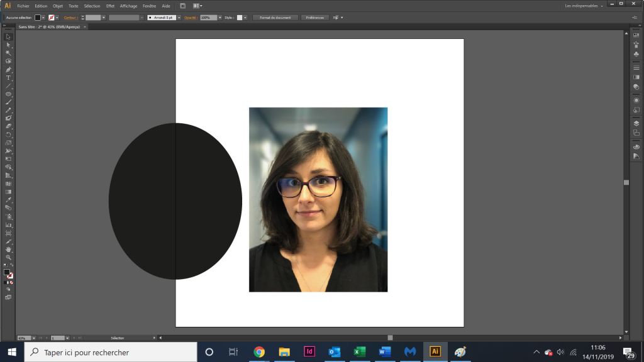Viewport: 644px width, 362px height.
Task: Pick the Eyedropper tool
Action: coord(8,200)
